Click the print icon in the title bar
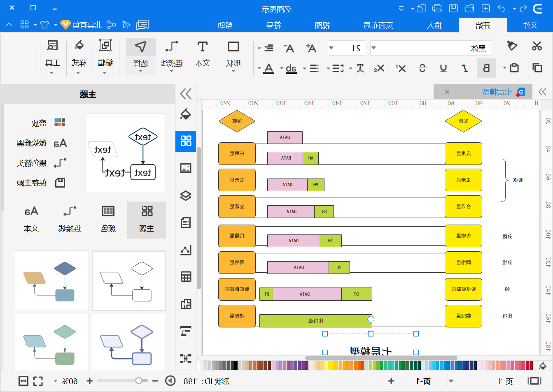This screenshot has height=392, width=553. pos(437,8)
